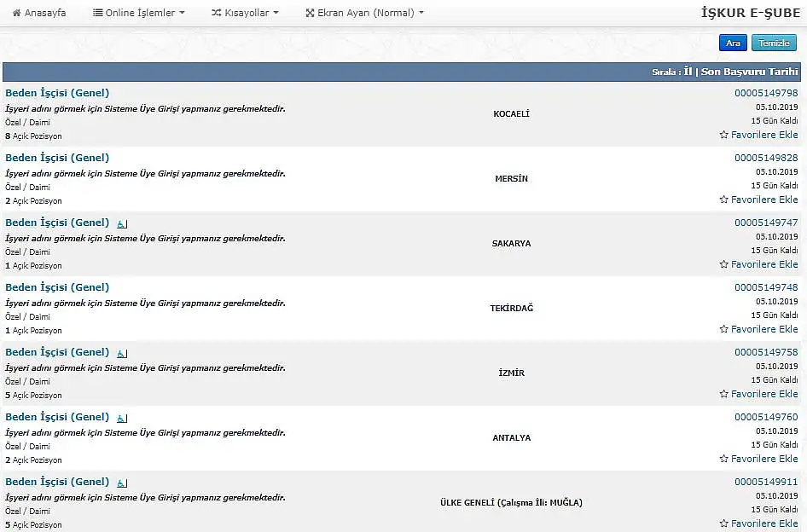Image resolution: width=807 pixels, height=532 pixels.
Task: Click the wheelchair icon on the MUĞLA listing
Action: click(x=122, y=483)
